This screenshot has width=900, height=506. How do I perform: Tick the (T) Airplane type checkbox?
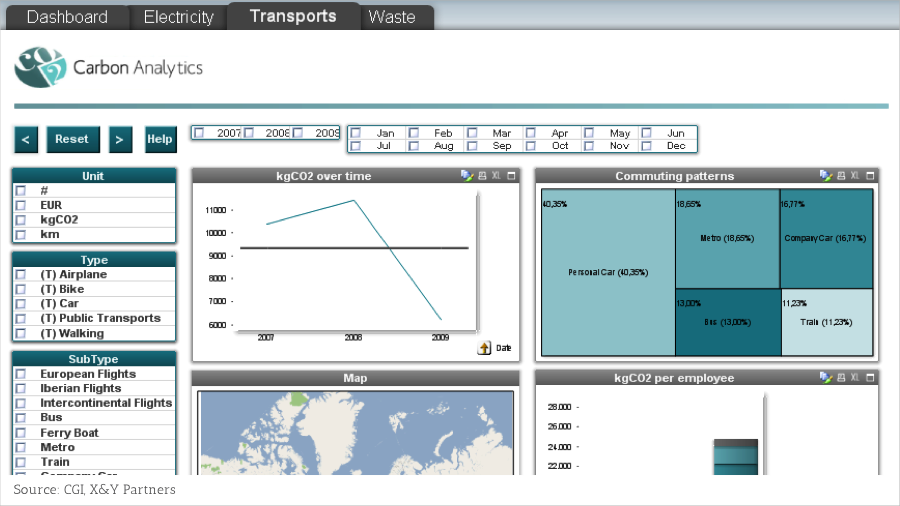[x=20, y=275]
